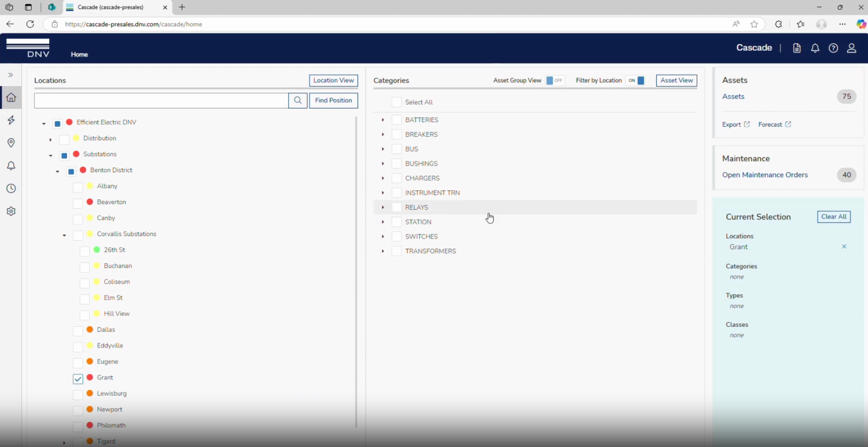Click the Export link
The image size is (868, 447).
click(736, 125)
